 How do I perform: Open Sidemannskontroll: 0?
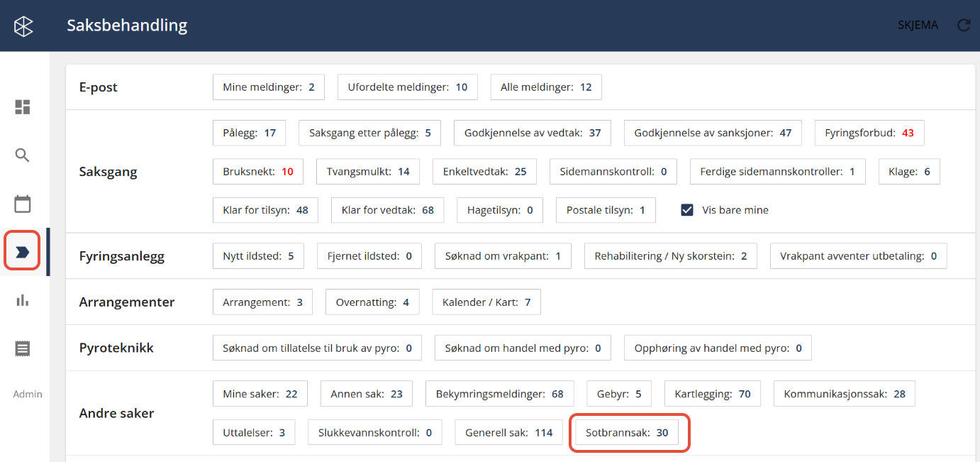point(613,172)
